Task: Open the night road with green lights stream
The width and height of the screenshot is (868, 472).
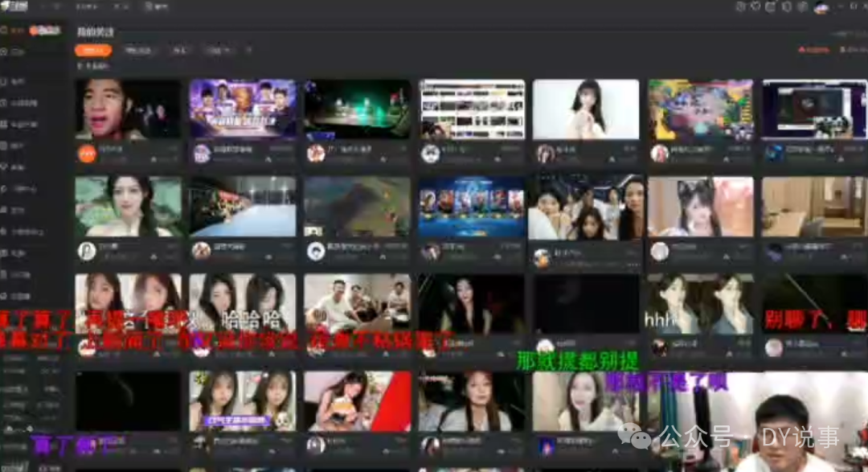Action: click(x=357, y=109)
